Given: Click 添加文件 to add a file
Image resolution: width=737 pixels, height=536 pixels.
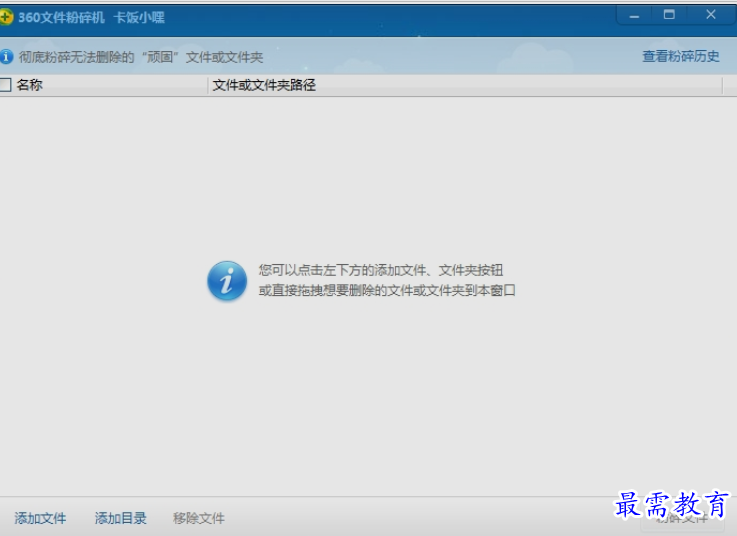Looking at the screenshot, I should (x=40, y=518).
